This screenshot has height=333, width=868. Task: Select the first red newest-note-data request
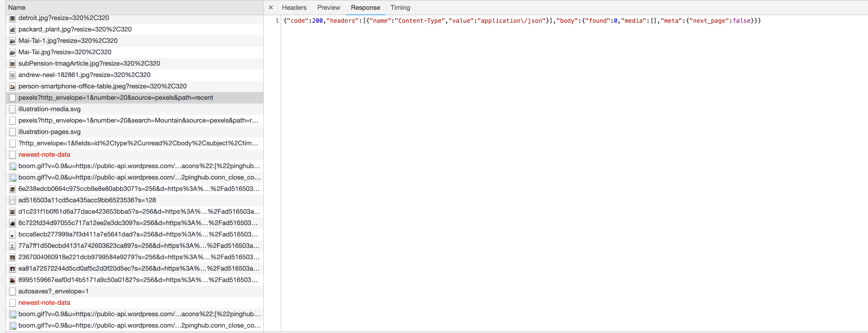click(x=44, y=155)
